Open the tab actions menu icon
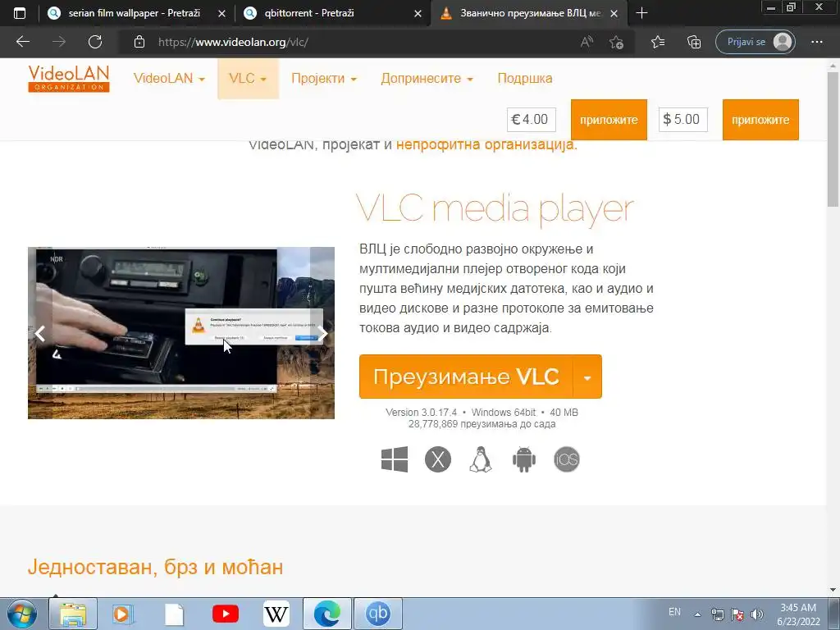The width and height of the screenshot is (840, 630). [x=20, y=13]
